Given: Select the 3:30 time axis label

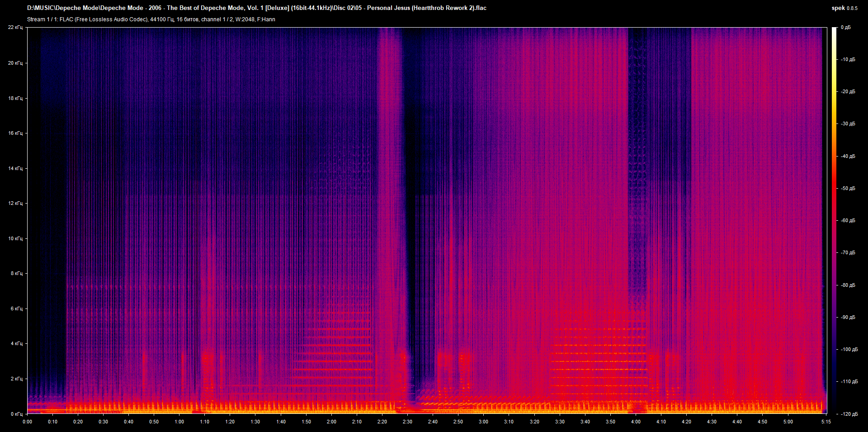Looking at the screenshot, I should 560,422.
